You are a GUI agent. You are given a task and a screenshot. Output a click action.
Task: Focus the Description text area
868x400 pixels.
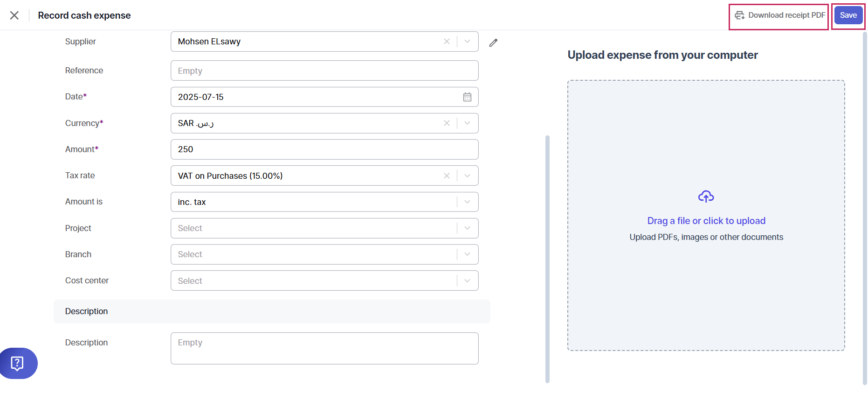pos(324,348)
